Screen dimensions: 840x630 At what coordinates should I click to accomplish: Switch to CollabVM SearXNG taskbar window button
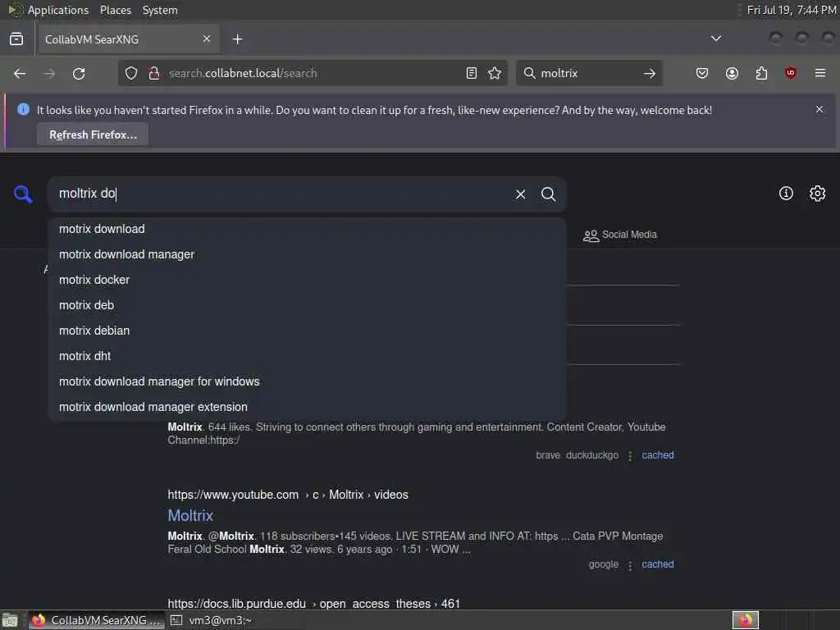pyautogui.click(x=97, y=620)
